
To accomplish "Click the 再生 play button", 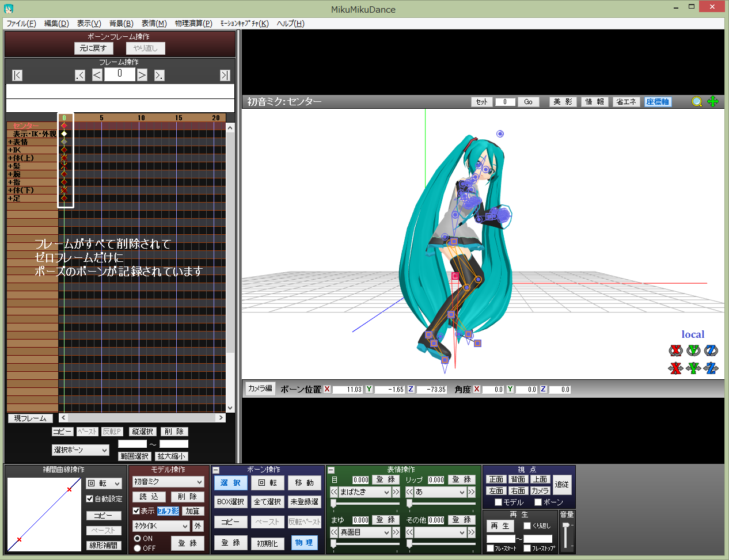I will click(500, 526).
